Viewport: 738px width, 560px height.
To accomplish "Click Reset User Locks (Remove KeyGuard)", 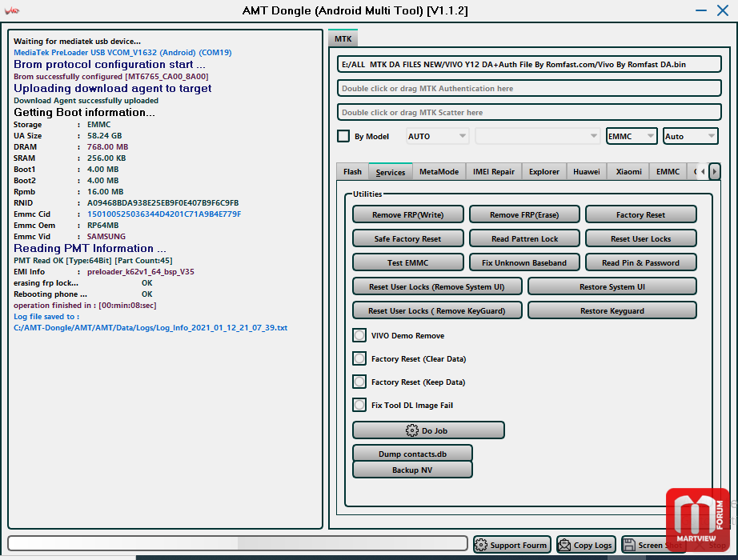I will coord(437,310).
